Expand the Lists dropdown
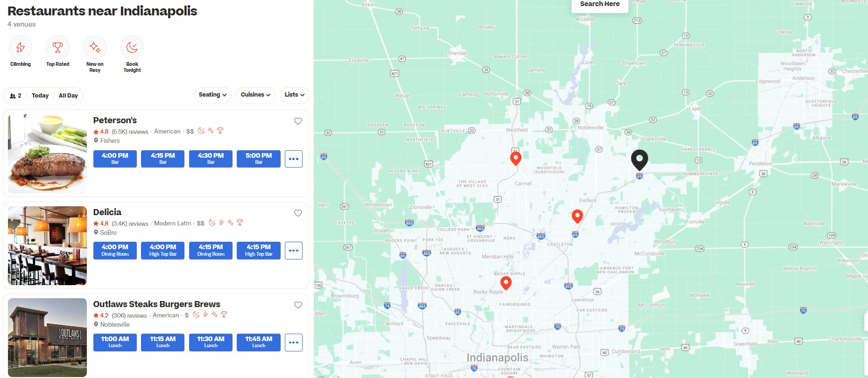868x378 pixels. point(294,95)
